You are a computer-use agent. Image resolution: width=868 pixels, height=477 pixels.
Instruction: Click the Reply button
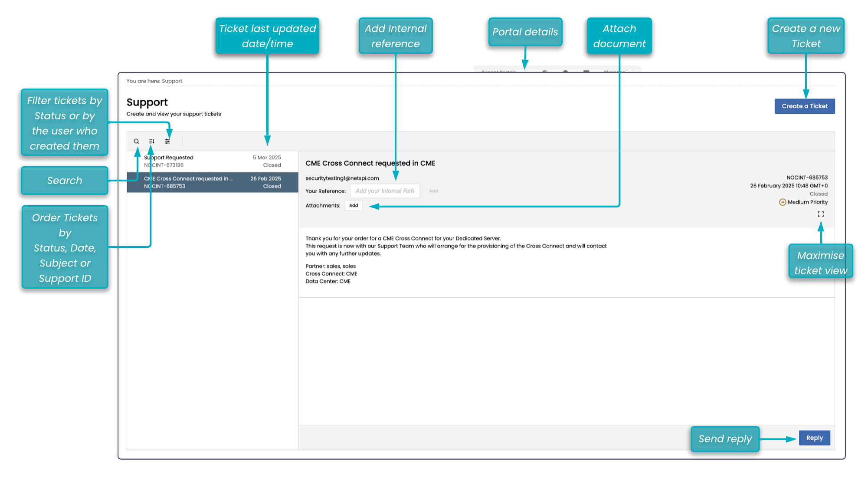pos(814,438)
